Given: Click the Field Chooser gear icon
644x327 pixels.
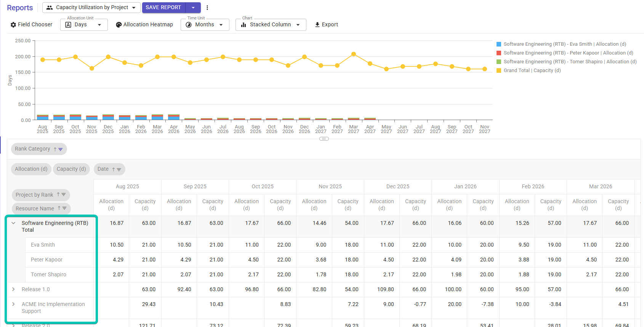Looking at the screenshot, I should click(13, 25).
